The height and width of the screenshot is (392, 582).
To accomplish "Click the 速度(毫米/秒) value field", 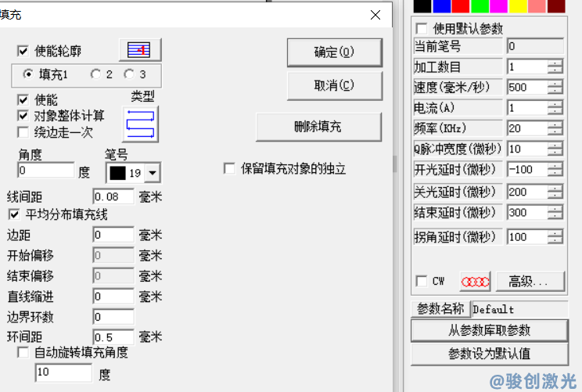I will 527,87.
